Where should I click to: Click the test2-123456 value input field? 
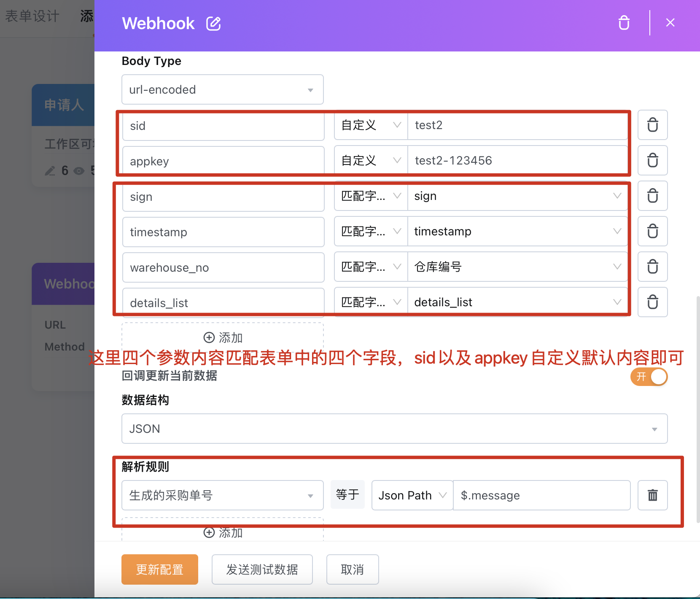517,160
